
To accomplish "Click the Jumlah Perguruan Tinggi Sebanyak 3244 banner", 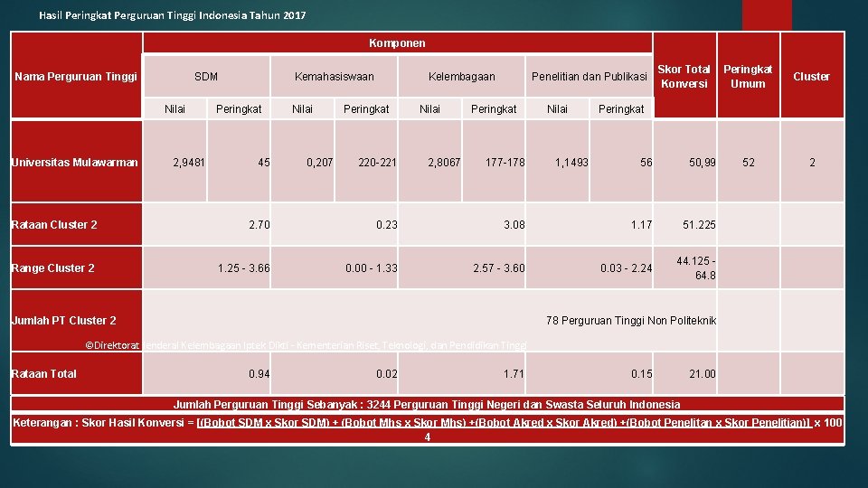I will tap(427, 405).
